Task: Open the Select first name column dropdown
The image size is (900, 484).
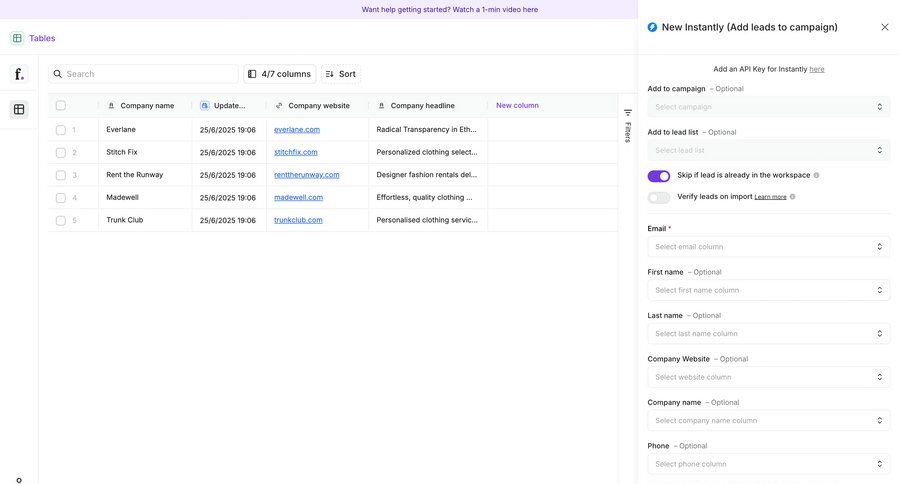Action: click(x=769, y=291)
